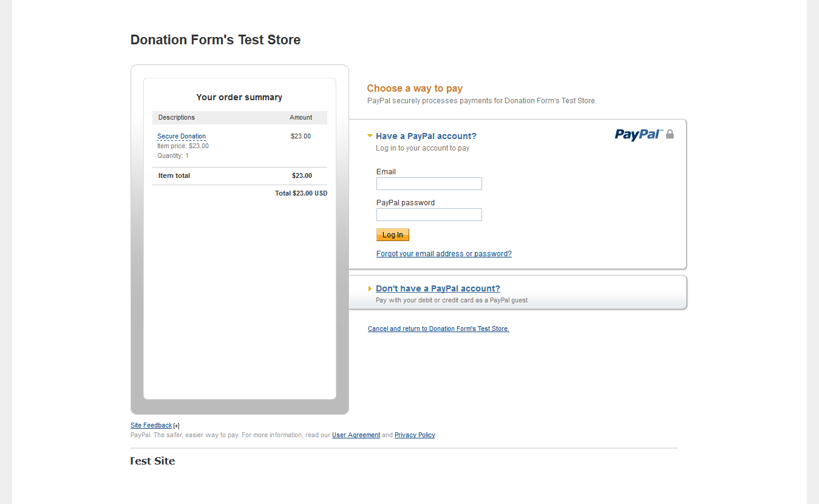The image size is (819, 504).
Task: Click inside the Email input field
Action: 429,183
